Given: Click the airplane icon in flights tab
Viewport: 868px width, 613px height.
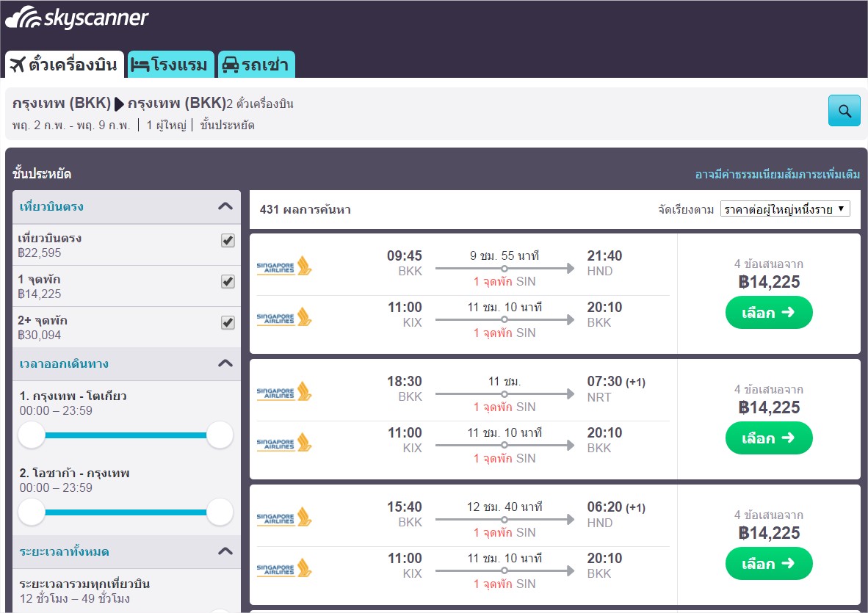Looking at the screenshot, I should click(18, 65).
